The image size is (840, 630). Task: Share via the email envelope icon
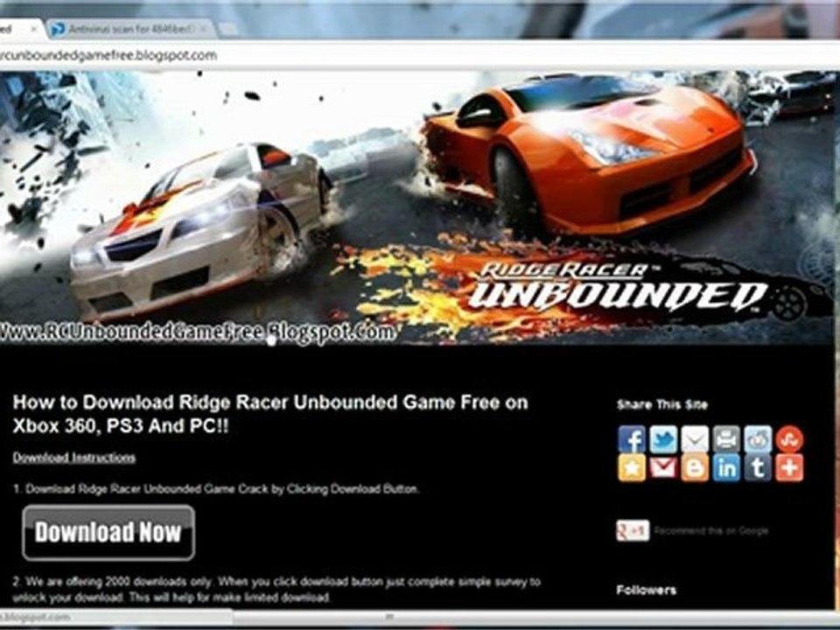click(695, 440)
